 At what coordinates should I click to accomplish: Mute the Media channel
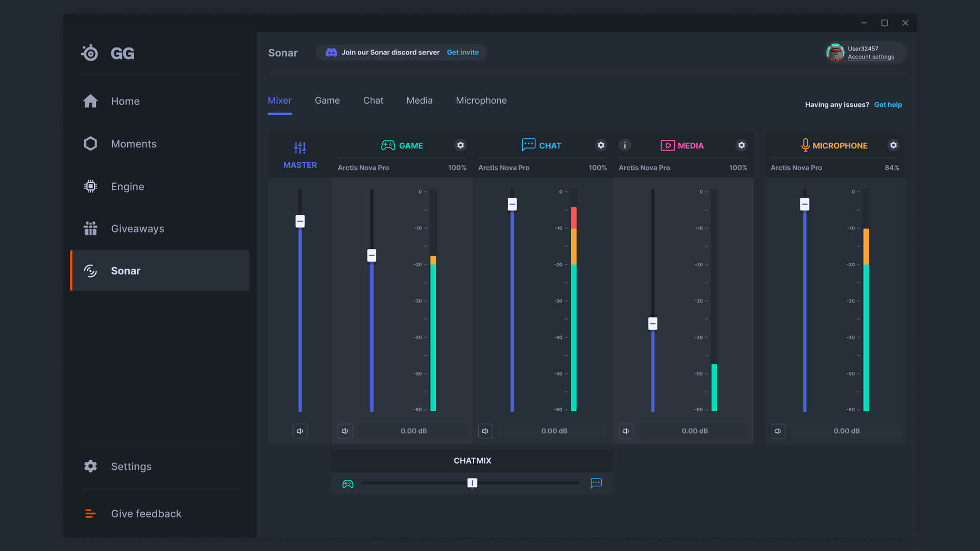click(x=626, y=431)
